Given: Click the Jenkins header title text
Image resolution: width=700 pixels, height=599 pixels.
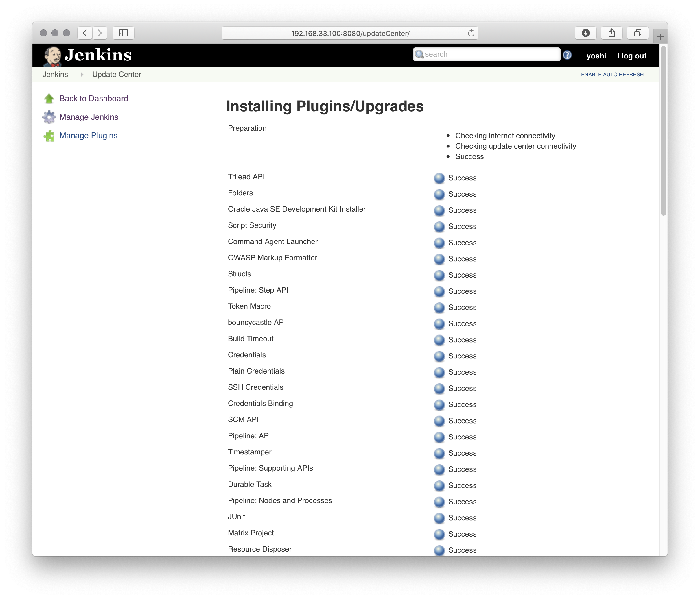Looking at the screenshot, I should tap(98, 55).
